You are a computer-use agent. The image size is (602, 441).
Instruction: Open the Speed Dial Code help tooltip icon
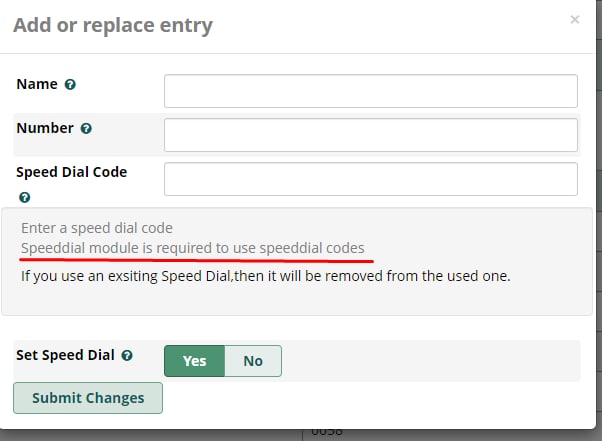point(25,197)
